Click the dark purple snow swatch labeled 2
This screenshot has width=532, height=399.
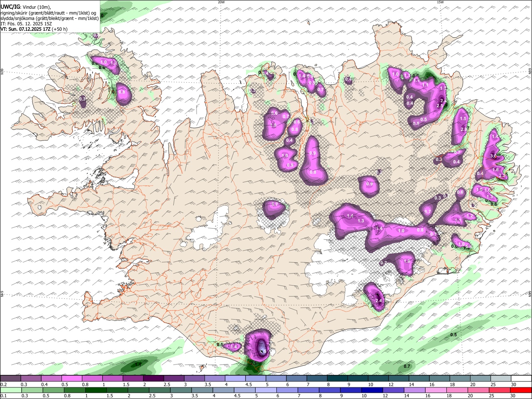point(153,379)
